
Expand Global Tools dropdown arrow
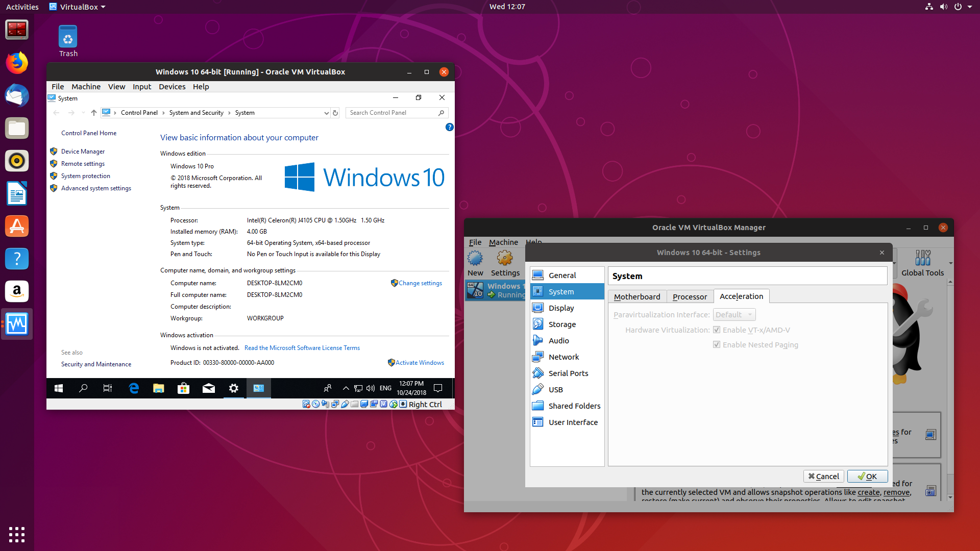pyautogui.click(x=950, y=263)
